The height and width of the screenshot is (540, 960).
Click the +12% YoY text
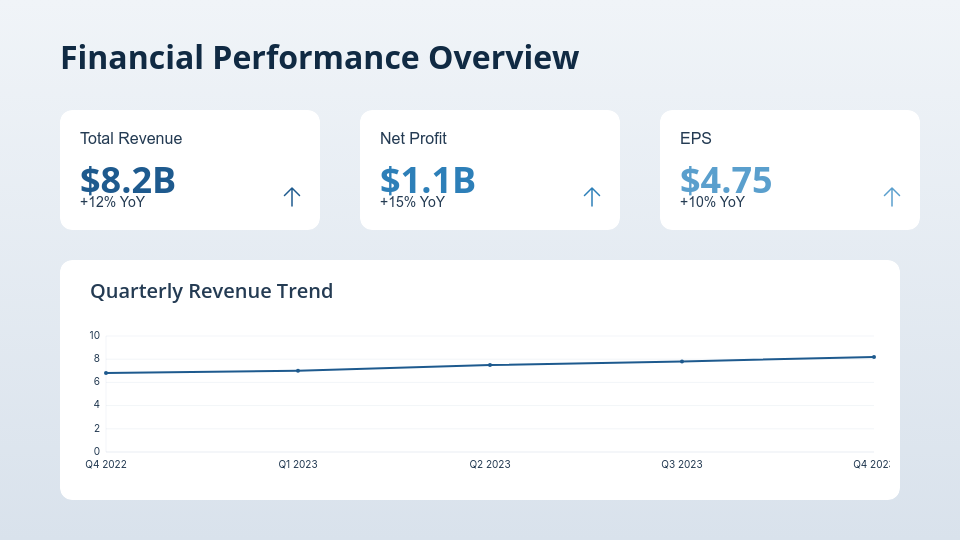112,202
